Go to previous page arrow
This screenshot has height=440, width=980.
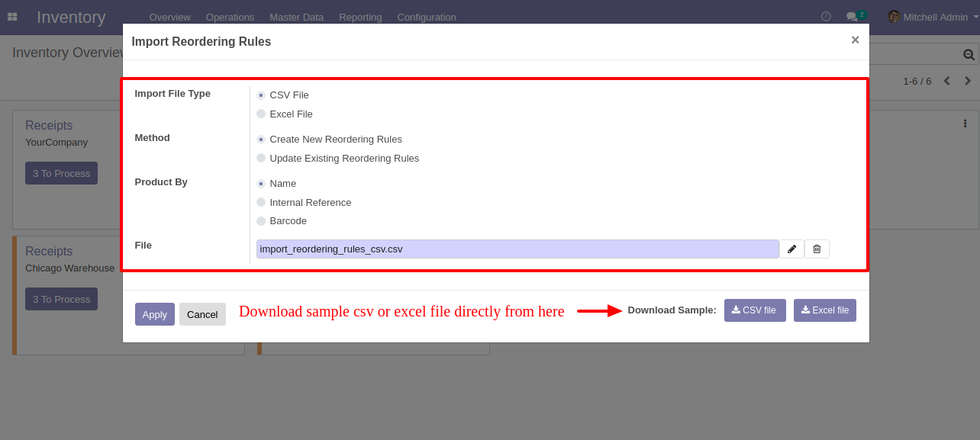(x=946, y=81)
